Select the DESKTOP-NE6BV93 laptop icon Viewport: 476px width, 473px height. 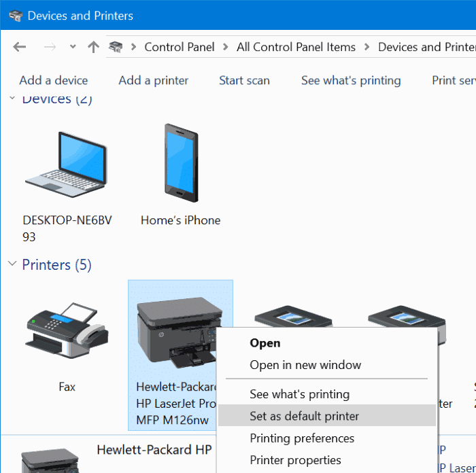click(67, 164)
